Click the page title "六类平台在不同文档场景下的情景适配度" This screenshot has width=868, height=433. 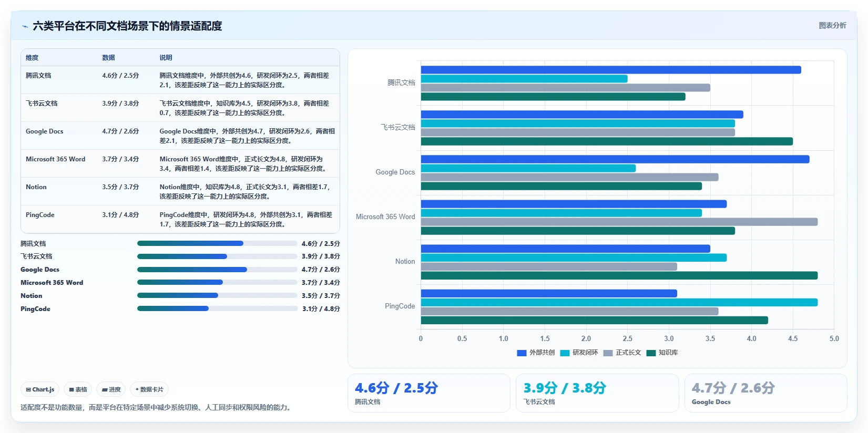coord(127,26)
